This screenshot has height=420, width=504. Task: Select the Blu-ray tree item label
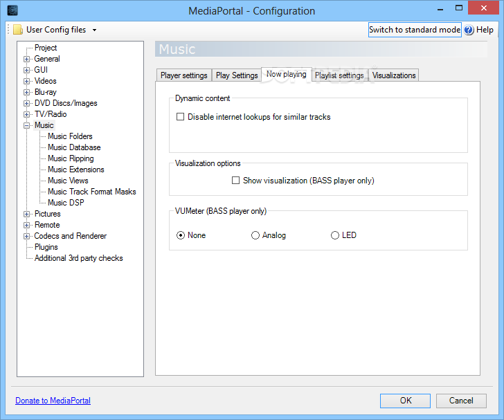pos(45,92)
